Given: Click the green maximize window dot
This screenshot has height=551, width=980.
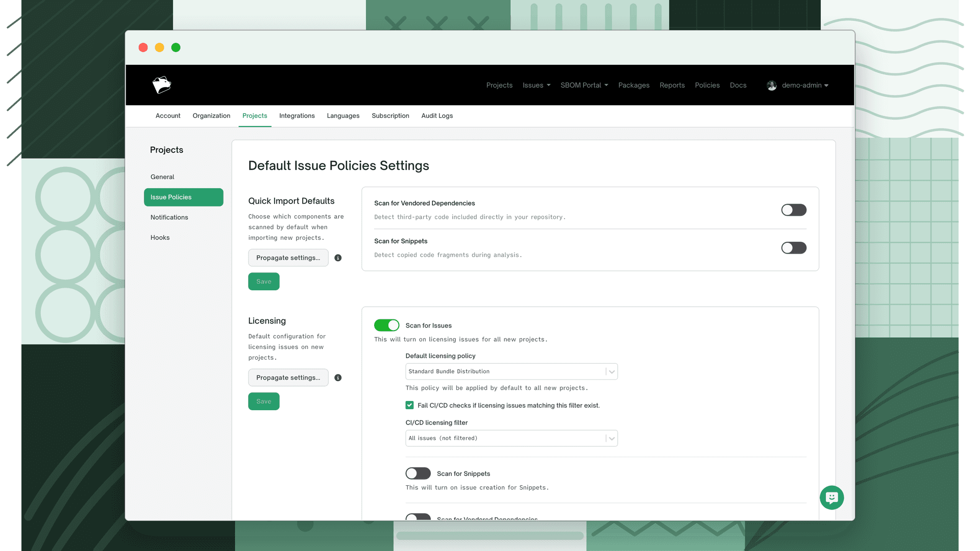Looking at the screenshot, I should tap(176, 47).
